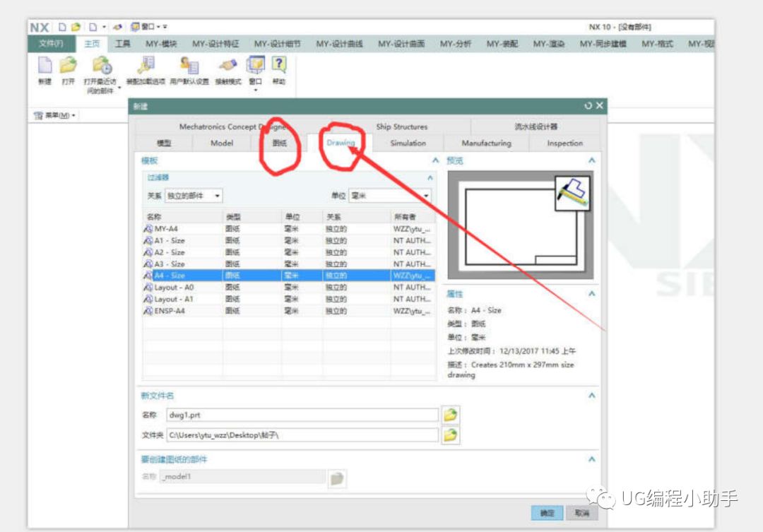Select the 模型 template tab
763x532 pixels.
coord(164,143)
